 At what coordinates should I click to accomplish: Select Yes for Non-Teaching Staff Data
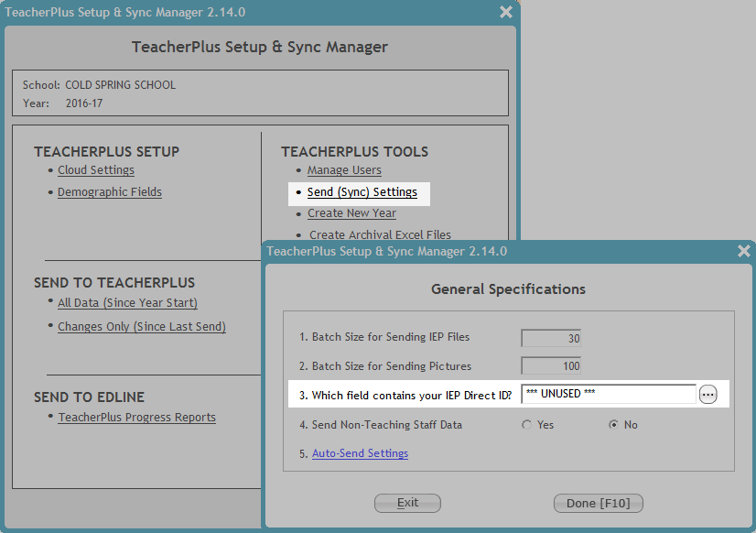526,425
